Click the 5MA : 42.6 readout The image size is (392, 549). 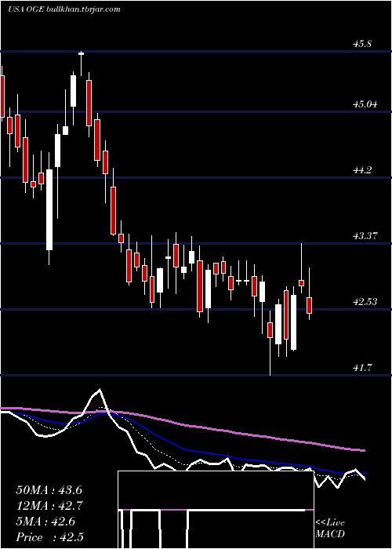tap(45, 522)
